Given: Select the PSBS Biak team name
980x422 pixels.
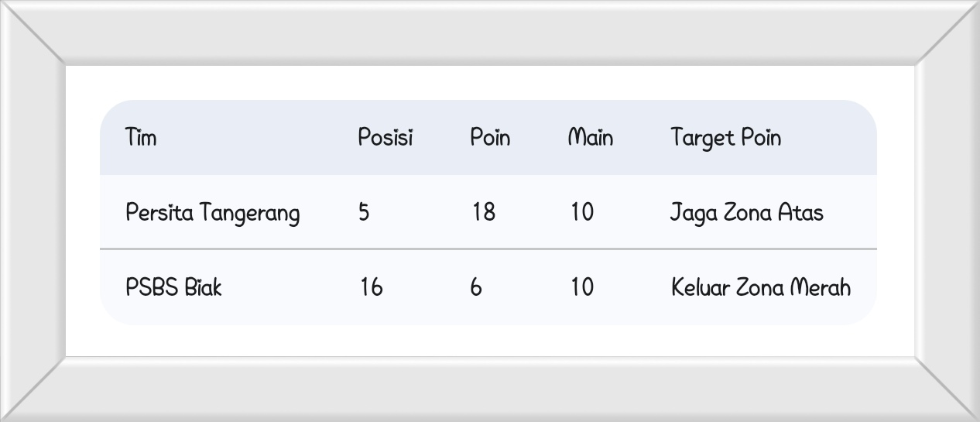Looking at the screenshot, I should click(x=173, y=287).
